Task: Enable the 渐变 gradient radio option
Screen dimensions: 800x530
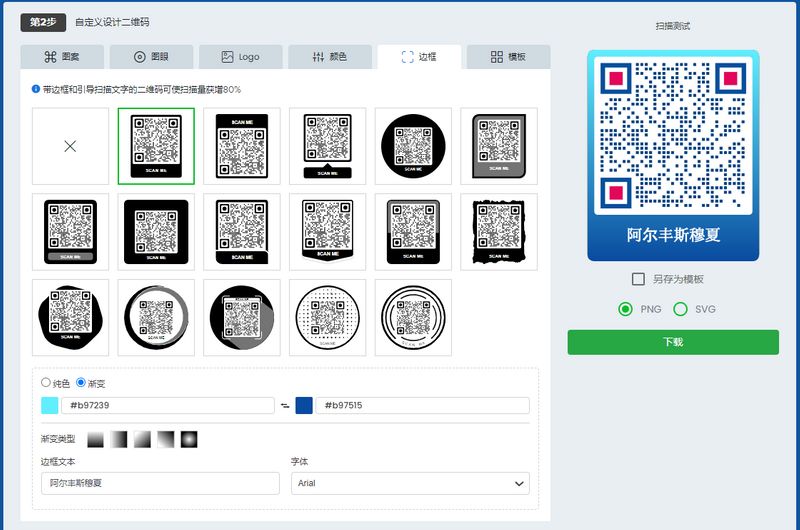Action: pos(82,383)
